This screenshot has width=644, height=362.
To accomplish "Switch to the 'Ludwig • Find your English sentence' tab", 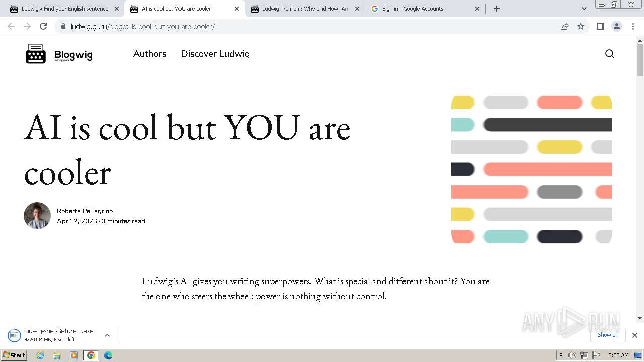I will click(64, 9).
